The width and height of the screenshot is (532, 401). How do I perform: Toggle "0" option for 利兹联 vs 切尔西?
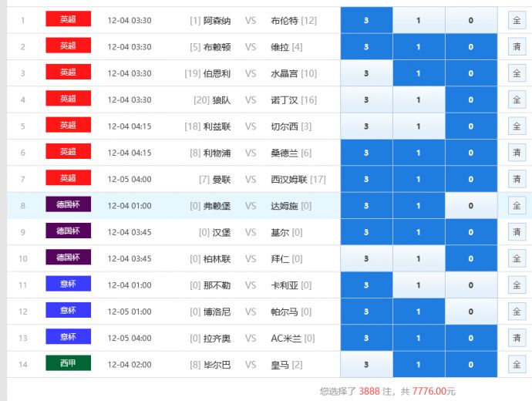point(471,126)
